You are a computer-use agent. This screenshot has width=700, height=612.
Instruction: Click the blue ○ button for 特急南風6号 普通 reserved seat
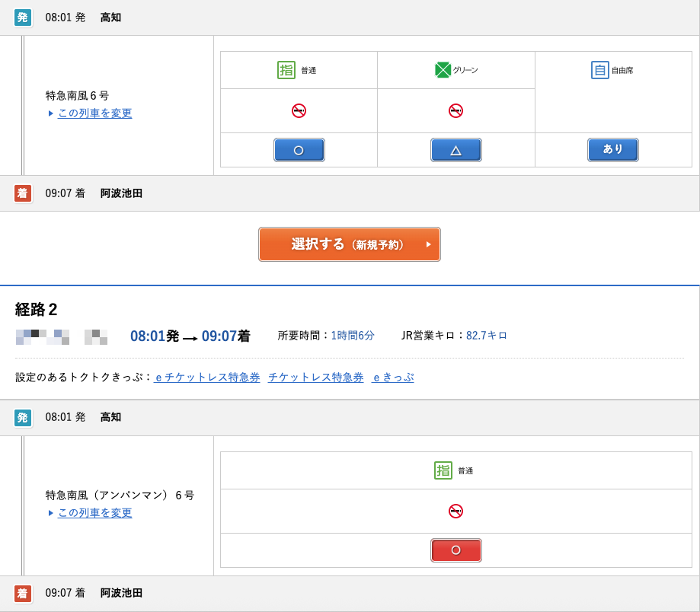point(299,150)
